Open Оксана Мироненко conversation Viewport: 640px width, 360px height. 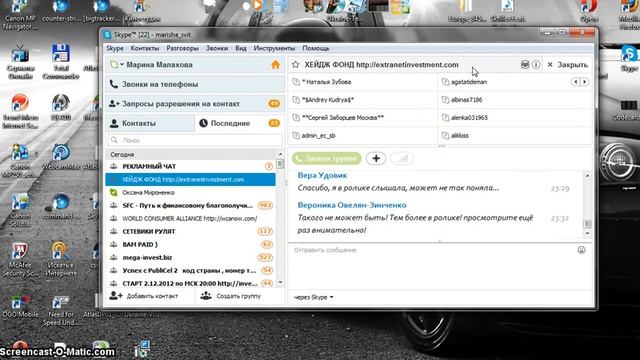point(191,192)
